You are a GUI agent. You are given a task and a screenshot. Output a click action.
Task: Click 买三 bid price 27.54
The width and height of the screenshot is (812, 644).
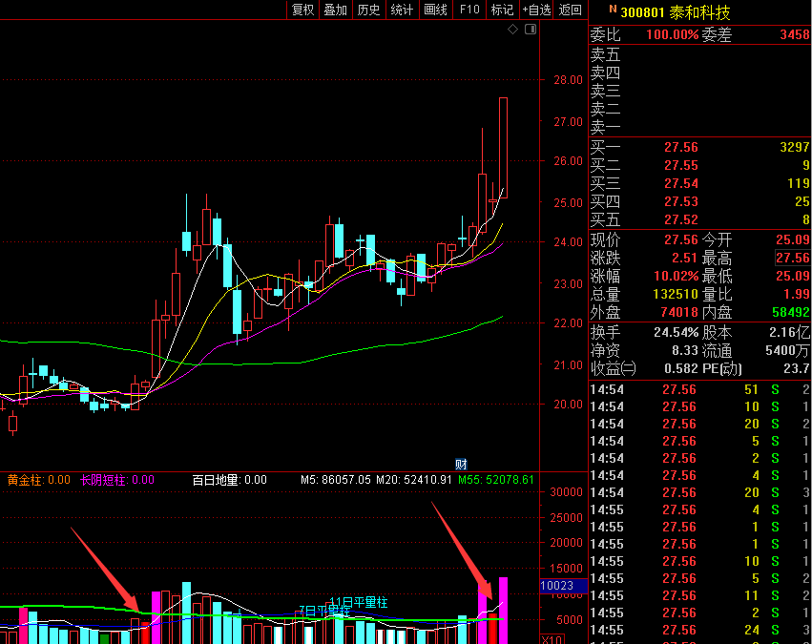681,184
